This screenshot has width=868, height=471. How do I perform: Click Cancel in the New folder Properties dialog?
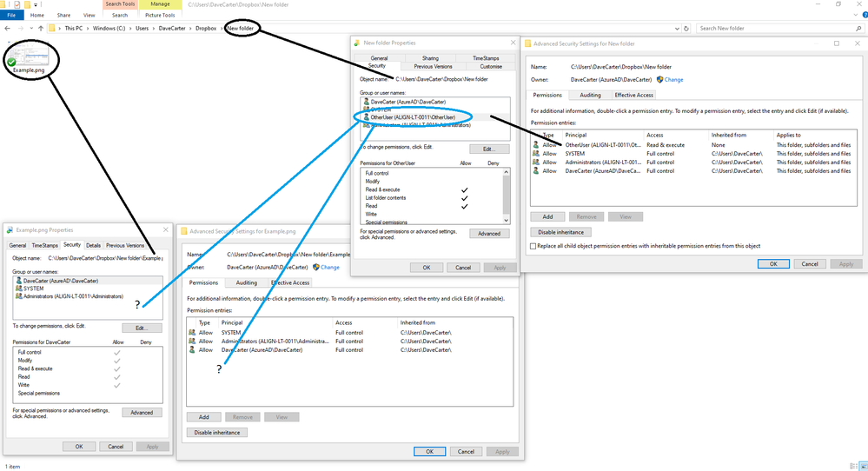[463, 268]
